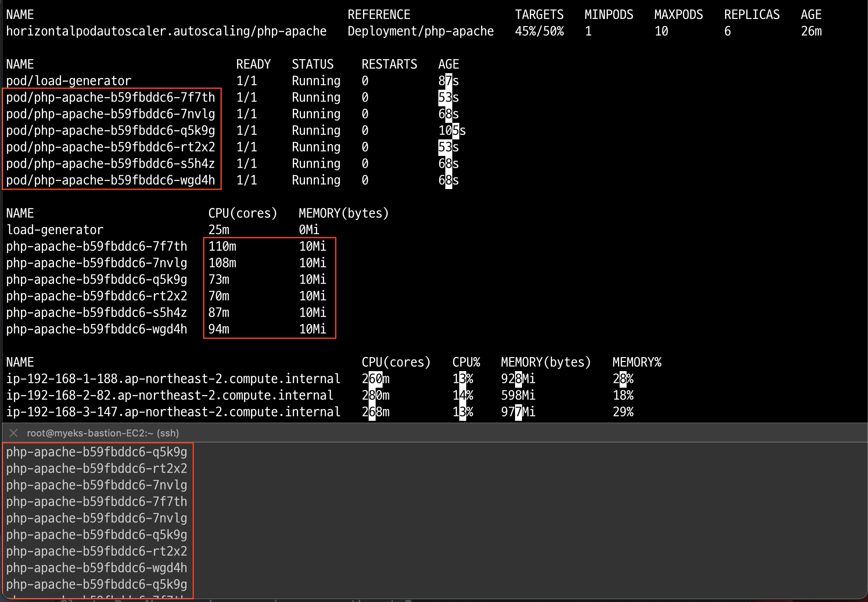Click the ssh pane title text
This screenshot has height=602, width=868.
point(103,433)
